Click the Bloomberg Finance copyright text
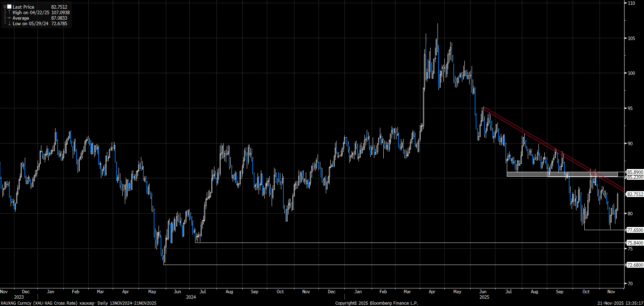 coord(376,303)
